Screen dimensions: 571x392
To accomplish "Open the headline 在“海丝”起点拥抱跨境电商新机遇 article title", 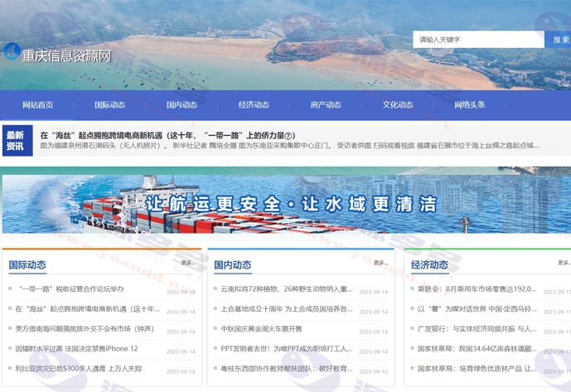I will pyautogui.click(x=167, y=136).
